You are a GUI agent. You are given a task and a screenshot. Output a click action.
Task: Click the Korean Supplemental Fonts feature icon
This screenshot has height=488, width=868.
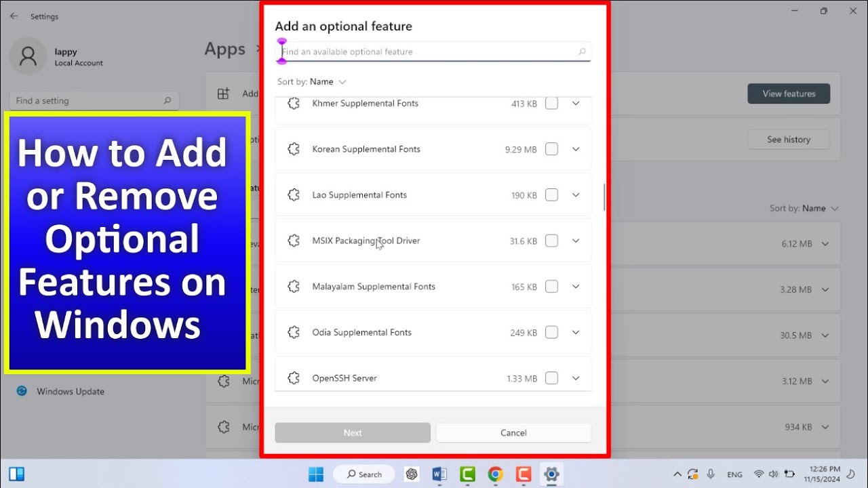[294, 149]
